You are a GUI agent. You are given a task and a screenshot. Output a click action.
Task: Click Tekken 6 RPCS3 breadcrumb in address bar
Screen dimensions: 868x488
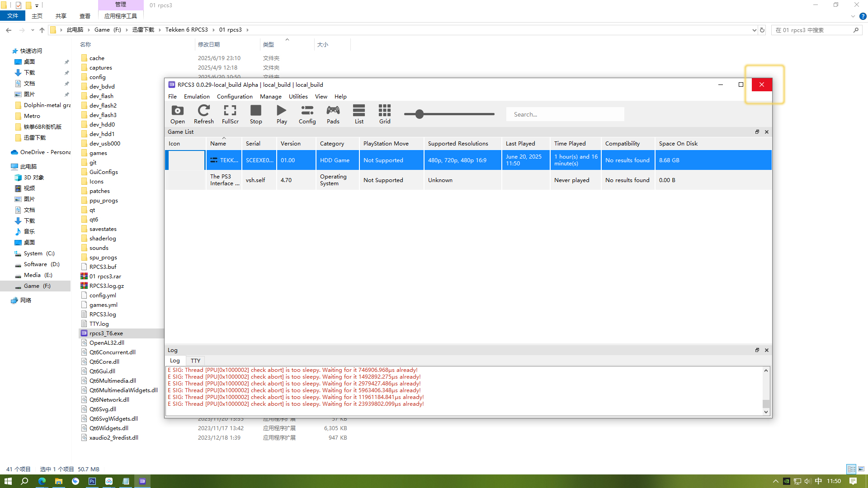pyautogui.click(x=186, y=30)
